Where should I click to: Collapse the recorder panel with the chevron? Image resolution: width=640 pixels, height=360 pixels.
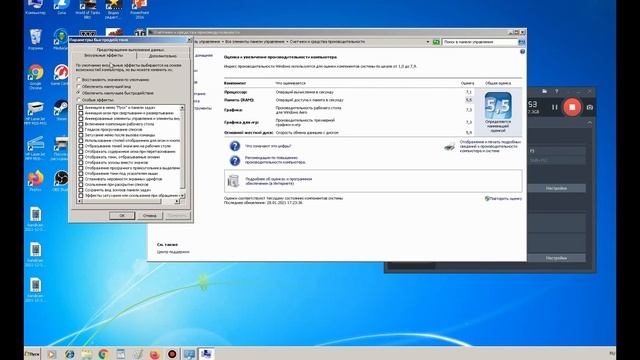point(589,123)
